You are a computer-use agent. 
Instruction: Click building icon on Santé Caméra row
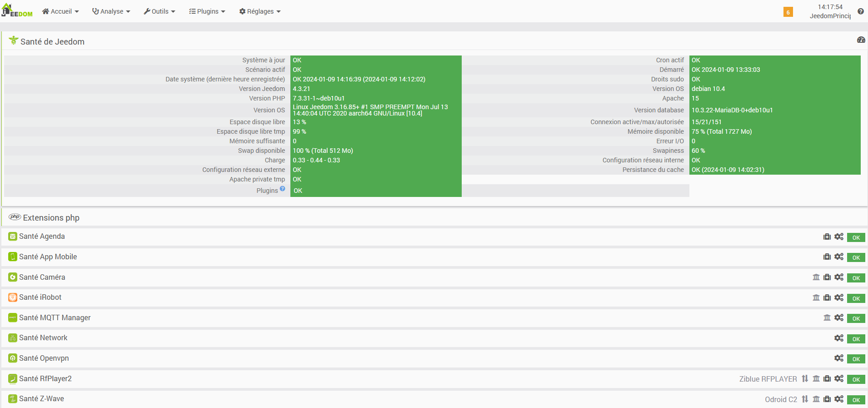pyautogui.click(x=816, y=277)
